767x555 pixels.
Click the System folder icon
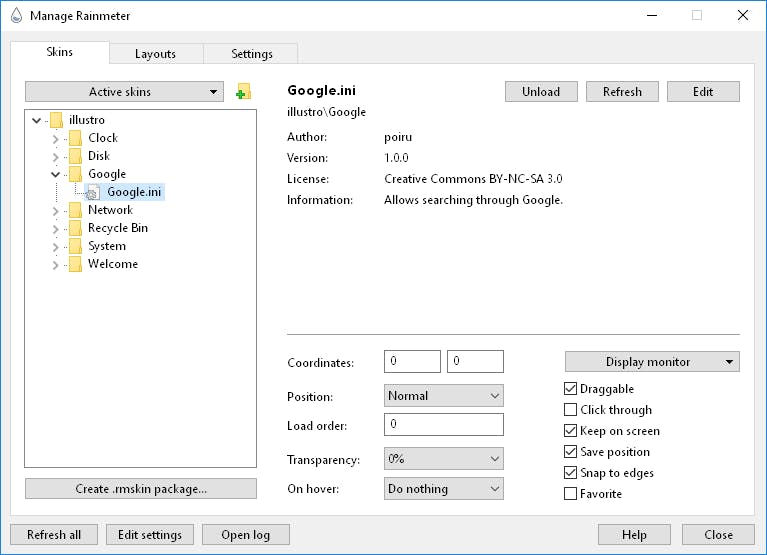pyautogui.click(x=75, y=246)
